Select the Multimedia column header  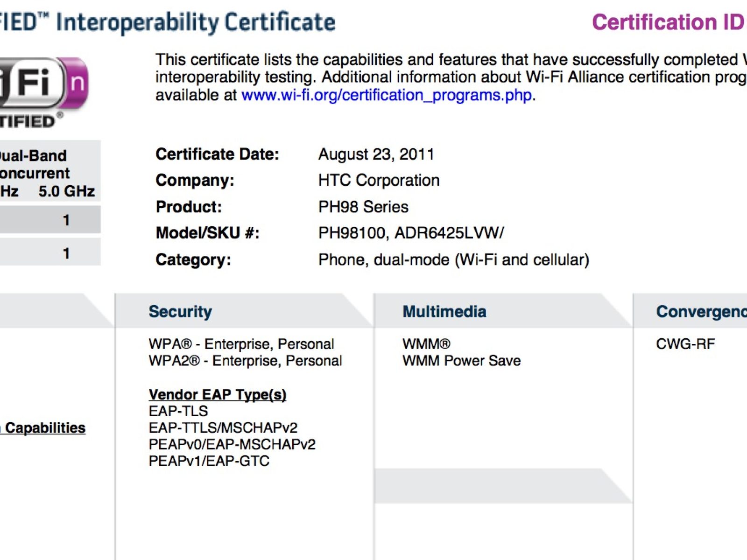[x=444, y=311]
